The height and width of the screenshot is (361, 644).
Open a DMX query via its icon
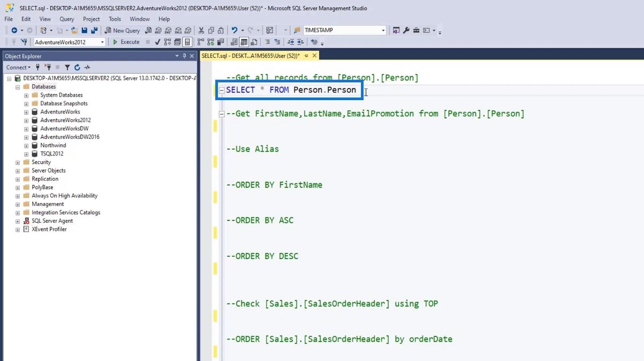coord(168,30)
